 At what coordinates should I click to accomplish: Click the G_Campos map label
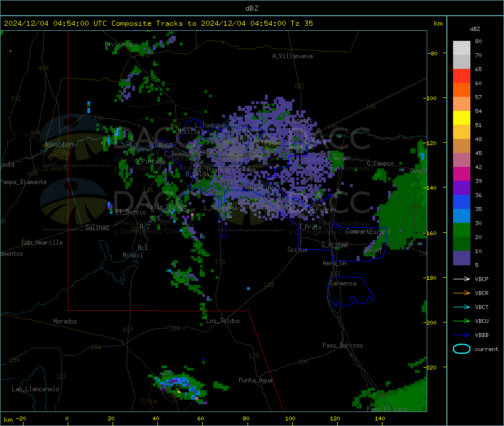(380, 163)
